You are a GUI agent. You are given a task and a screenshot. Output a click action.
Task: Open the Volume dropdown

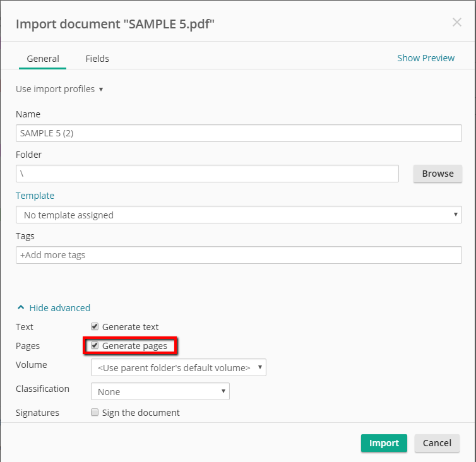[x=179, y=367]
